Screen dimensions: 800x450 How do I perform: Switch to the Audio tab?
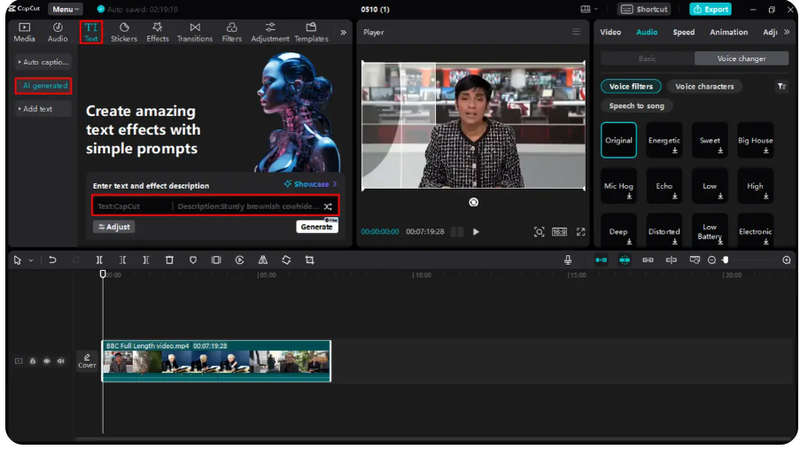coord(646,32)
